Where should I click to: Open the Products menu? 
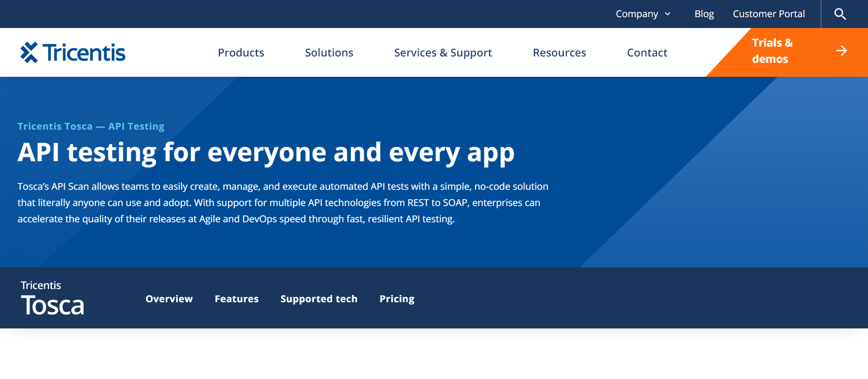tap(241, 53)
